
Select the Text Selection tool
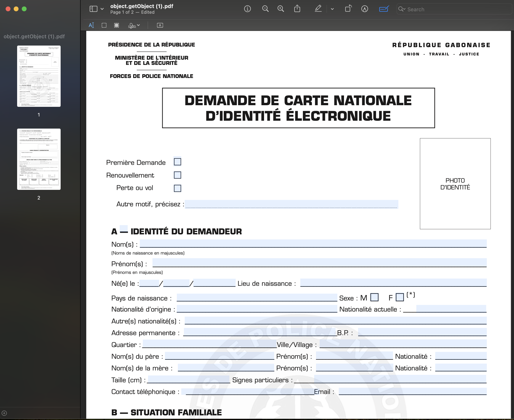click(91, 25)
